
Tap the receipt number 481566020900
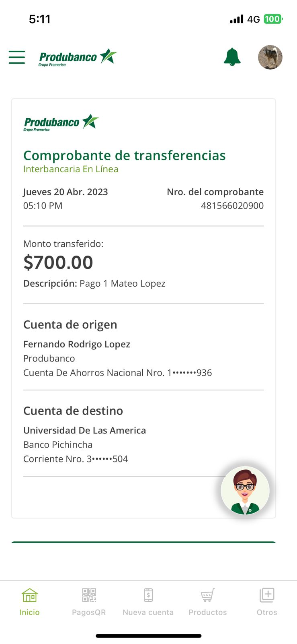point(232,206)
